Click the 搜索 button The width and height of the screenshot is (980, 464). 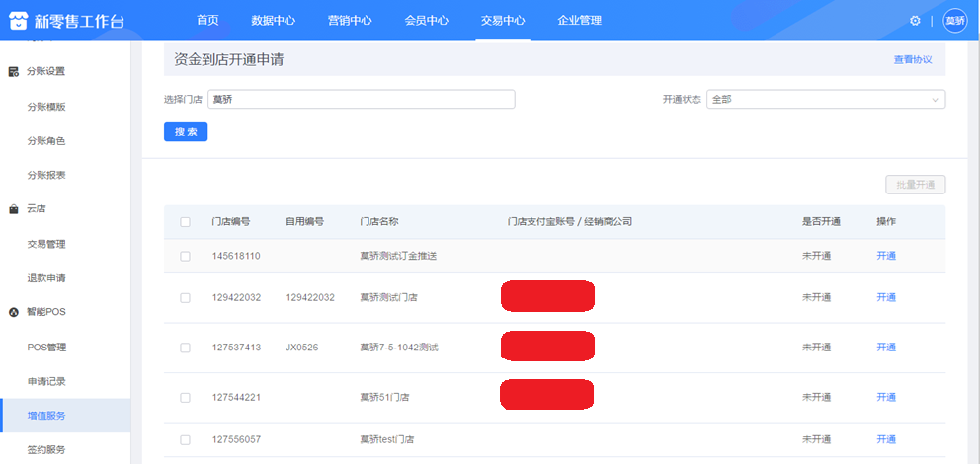186,132
